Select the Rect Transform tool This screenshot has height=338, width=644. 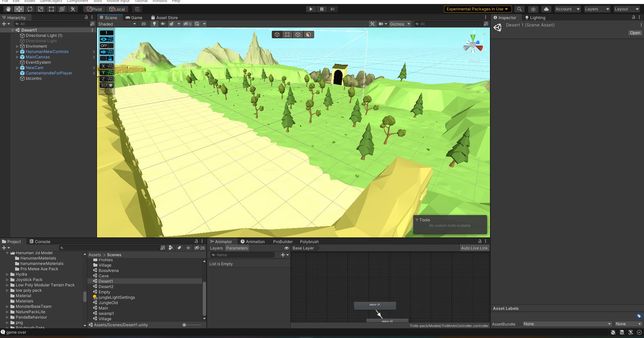pos(51,9)
